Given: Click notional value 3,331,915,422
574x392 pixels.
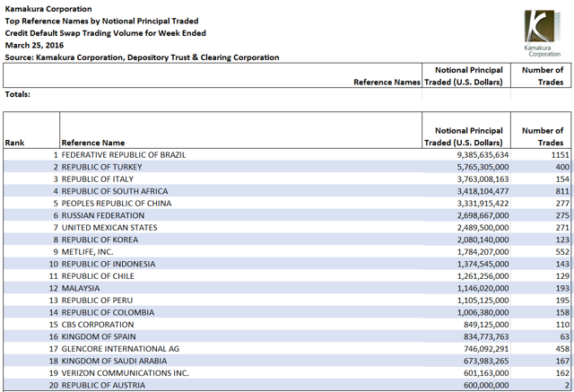Looking at the screenshot, I should click(x=483, y=203).
